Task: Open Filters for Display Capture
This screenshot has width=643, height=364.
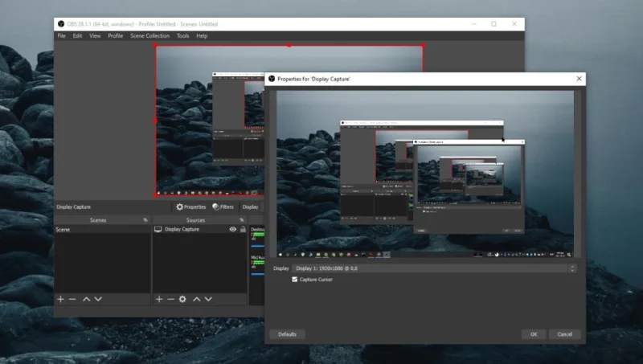Action: coord(223,207)
